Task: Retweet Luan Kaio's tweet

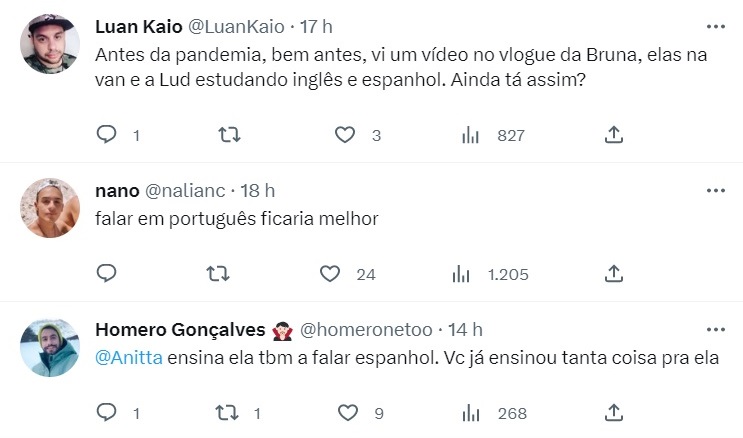Action: coord(229,135)
